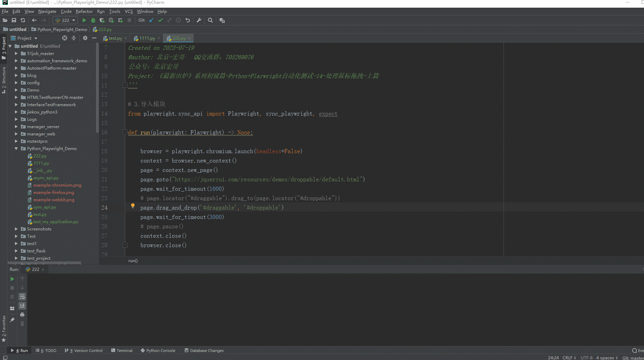Click the intention lightbulb on line 24

pos(132,206)
